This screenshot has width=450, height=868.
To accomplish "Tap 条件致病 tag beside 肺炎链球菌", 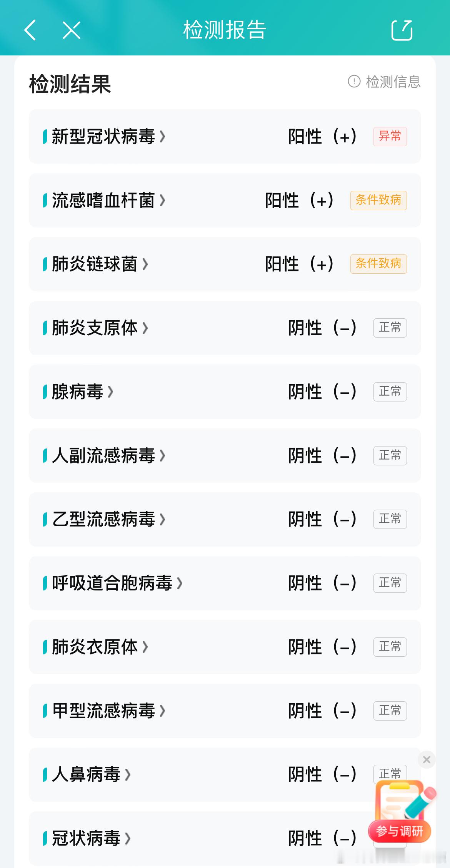I will click(x=378, y=264).
